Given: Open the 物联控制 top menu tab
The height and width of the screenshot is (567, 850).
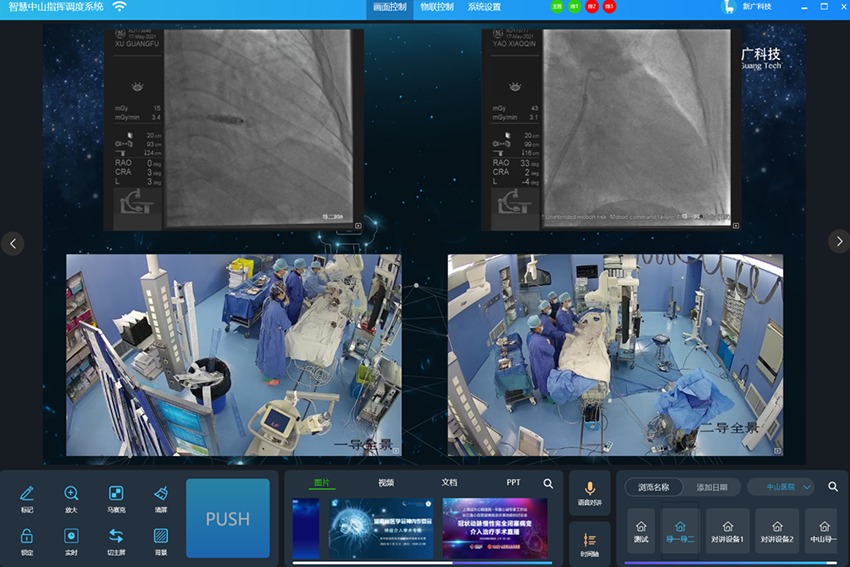Looking at the screenshot, I should pos(436,7).
